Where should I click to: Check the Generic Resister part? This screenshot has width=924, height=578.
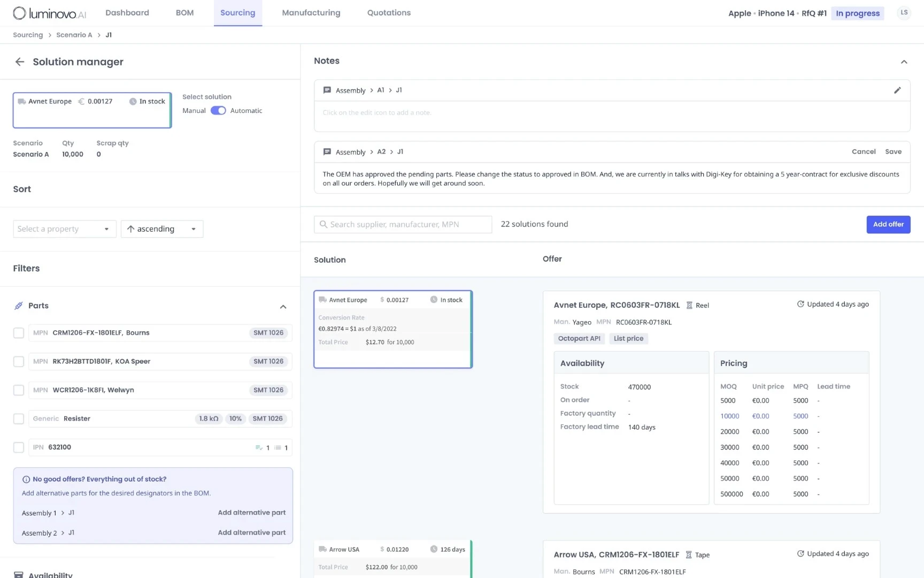click(19, 419)
